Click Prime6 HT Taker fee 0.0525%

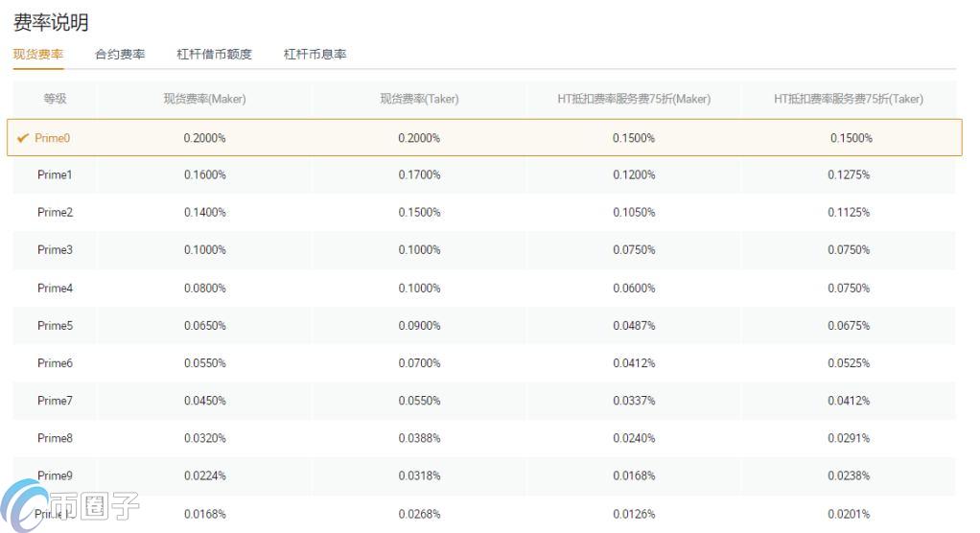coord(849,363)
